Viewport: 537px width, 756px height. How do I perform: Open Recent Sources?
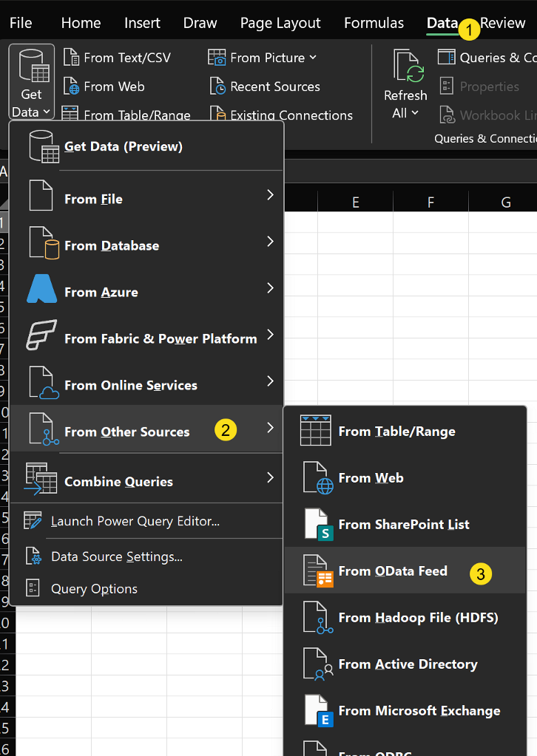265,86
